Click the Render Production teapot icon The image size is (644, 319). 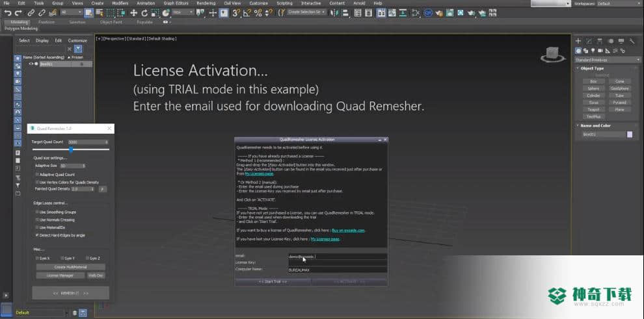(471, 13)
